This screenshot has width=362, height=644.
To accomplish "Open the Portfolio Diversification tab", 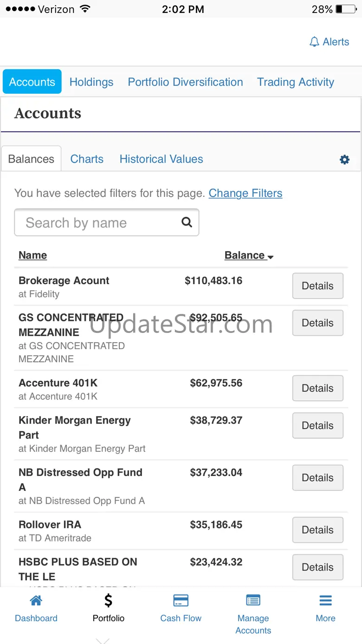I will (185, 82).
